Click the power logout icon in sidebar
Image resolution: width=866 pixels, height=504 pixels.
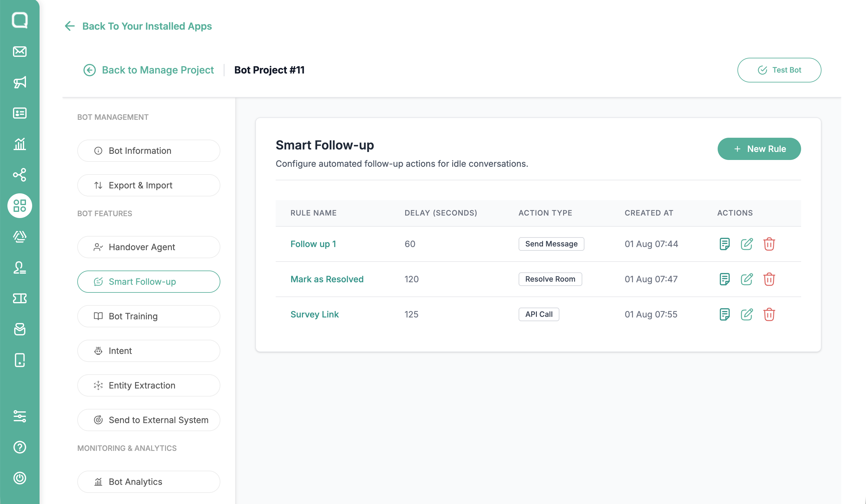[x=19, y=478]
